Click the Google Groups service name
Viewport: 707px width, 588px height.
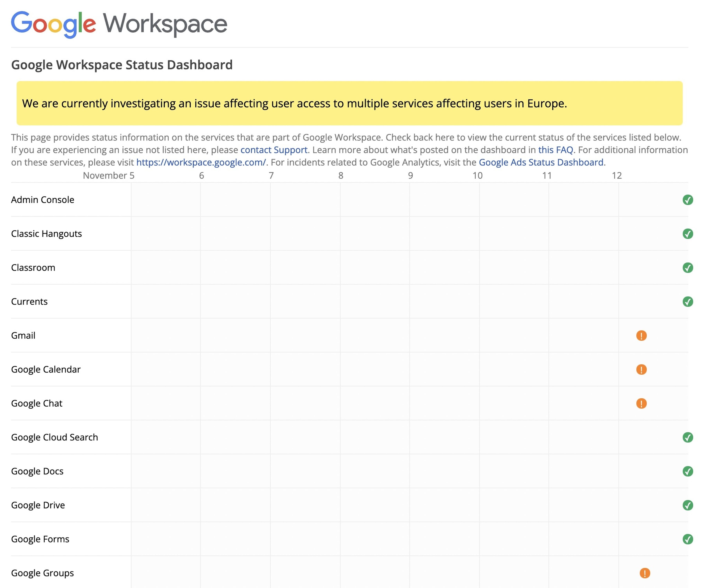point(42,573)
